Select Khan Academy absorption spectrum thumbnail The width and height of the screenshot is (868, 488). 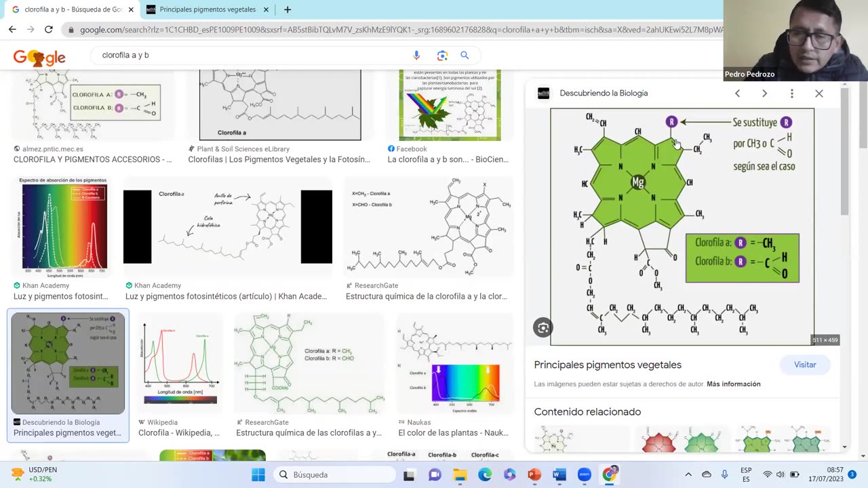pos(64,226)
